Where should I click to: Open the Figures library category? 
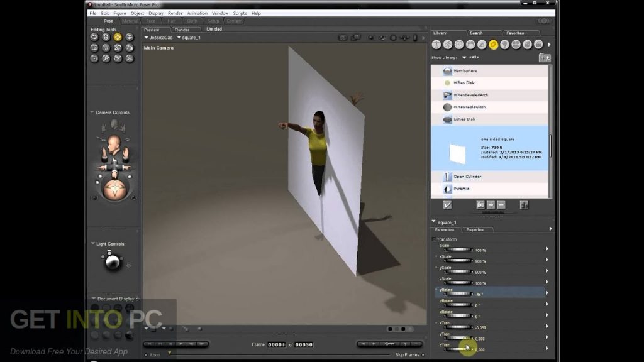pos(436,45)
